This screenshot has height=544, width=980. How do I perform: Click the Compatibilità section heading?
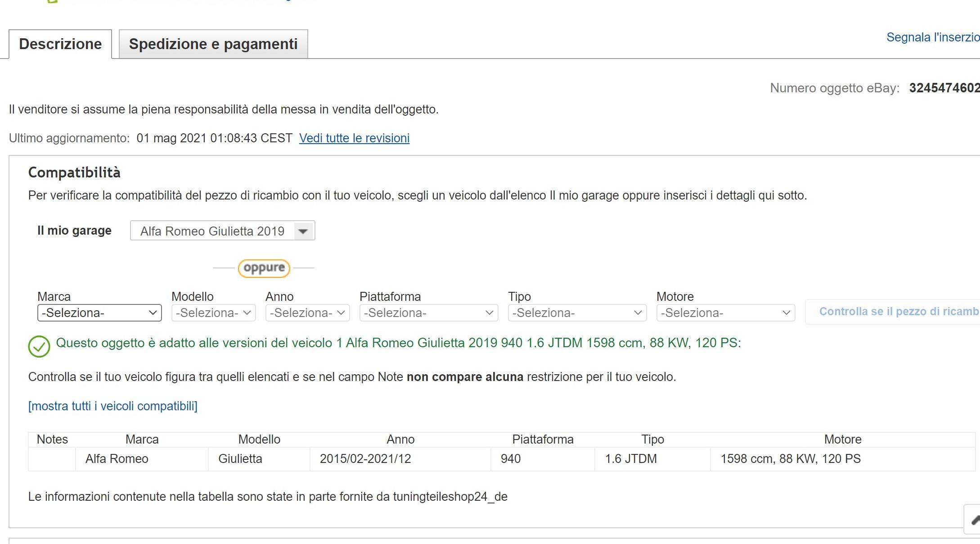coord(74,172)
